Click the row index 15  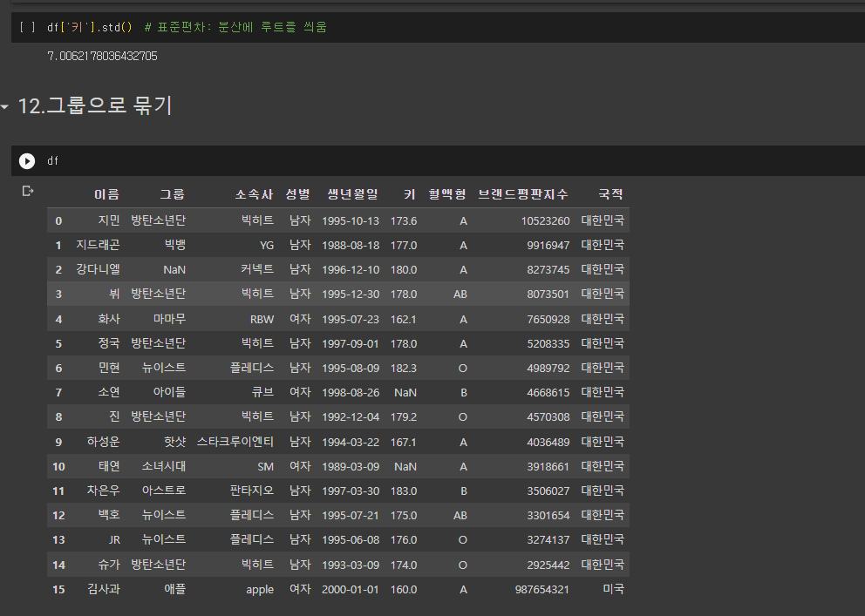click(x=58, y=590)
